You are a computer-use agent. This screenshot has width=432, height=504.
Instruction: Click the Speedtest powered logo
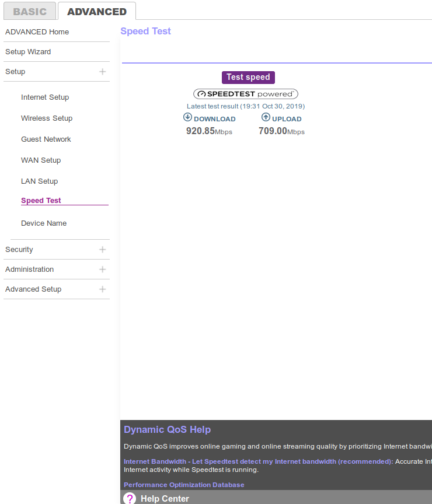pos(246,94)
